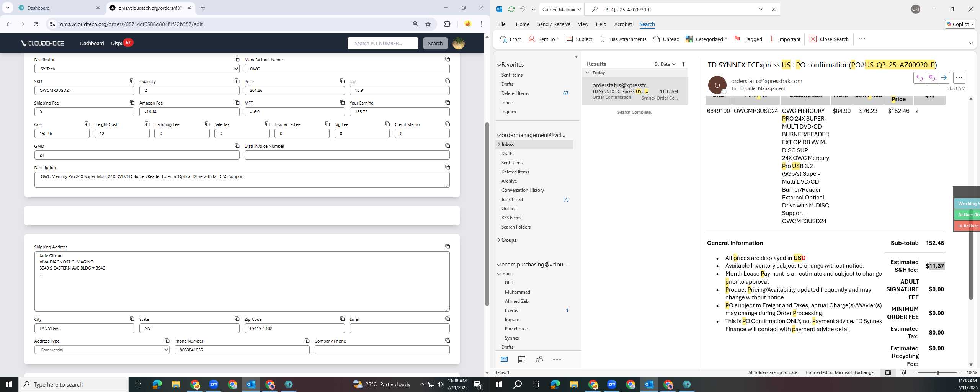Viewport: 980px width, 392px height.
Task: Reply to the PO confirmation email
Action: (919, 78)
